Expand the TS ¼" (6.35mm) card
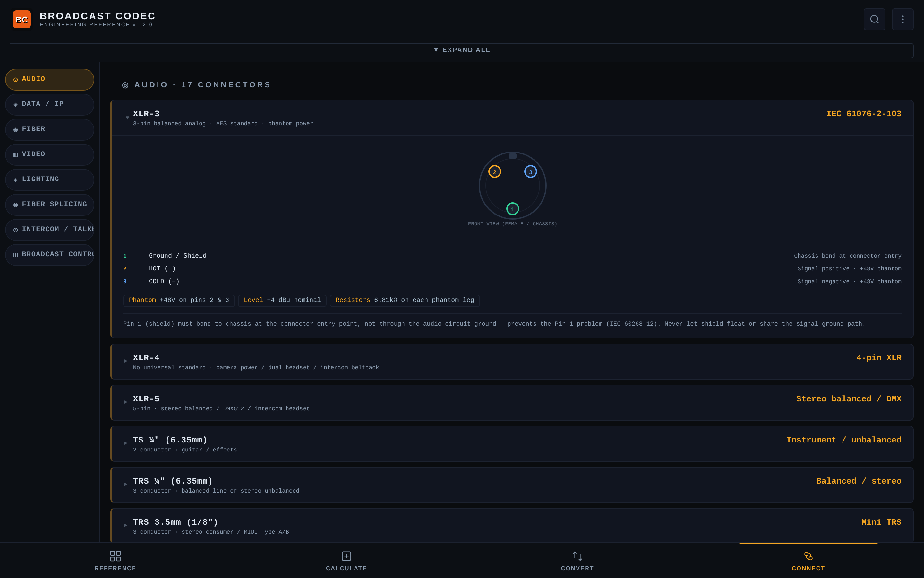The width and height of the screenshot is (924, 578). coord(512,444)
